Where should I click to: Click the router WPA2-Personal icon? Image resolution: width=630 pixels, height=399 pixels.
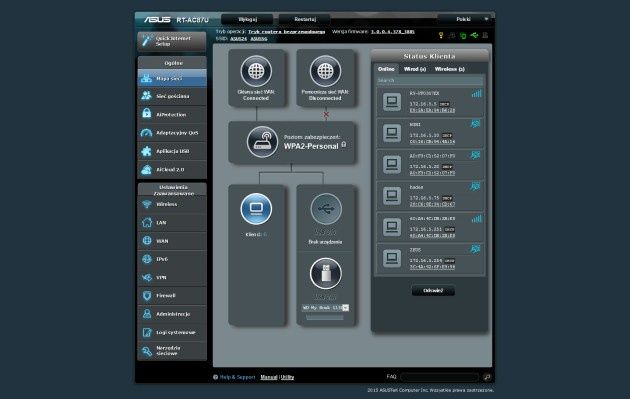coord(262,142)
